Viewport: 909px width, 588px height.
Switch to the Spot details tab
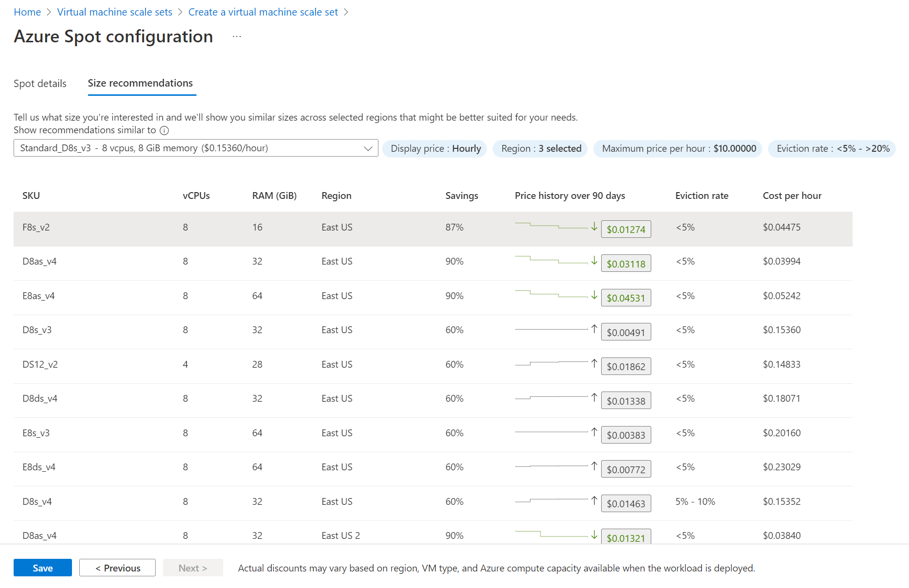(x=40, y=84)
